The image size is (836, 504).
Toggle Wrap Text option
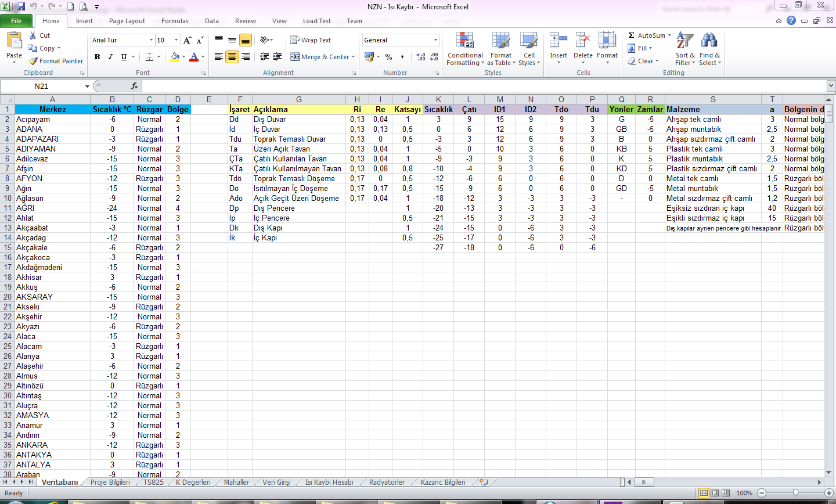coord(311,40)
